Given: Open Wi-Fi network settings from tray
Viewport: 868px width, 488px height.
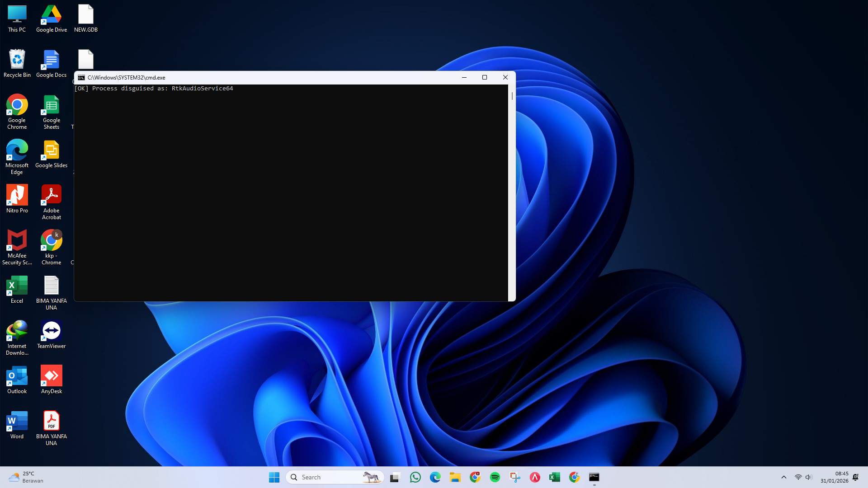Looking at the screenshot, I should coord(797,477).
